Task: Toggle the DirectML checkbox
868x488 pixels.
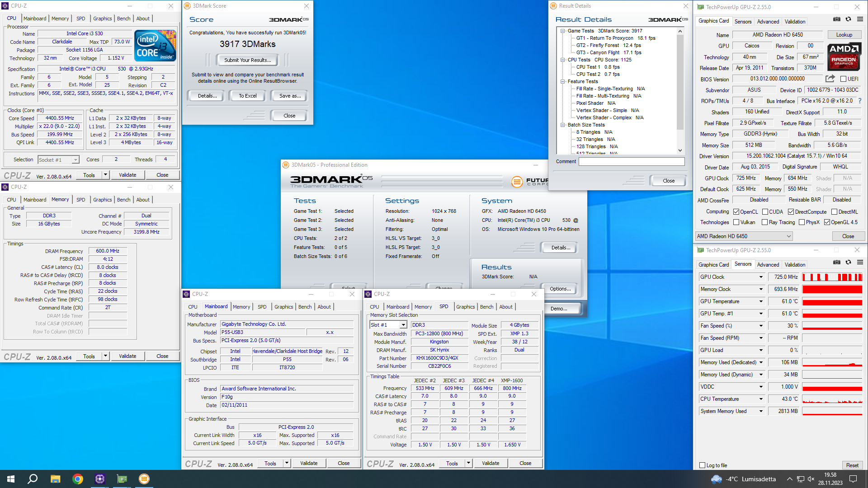Action: click(x=834, y=212)
